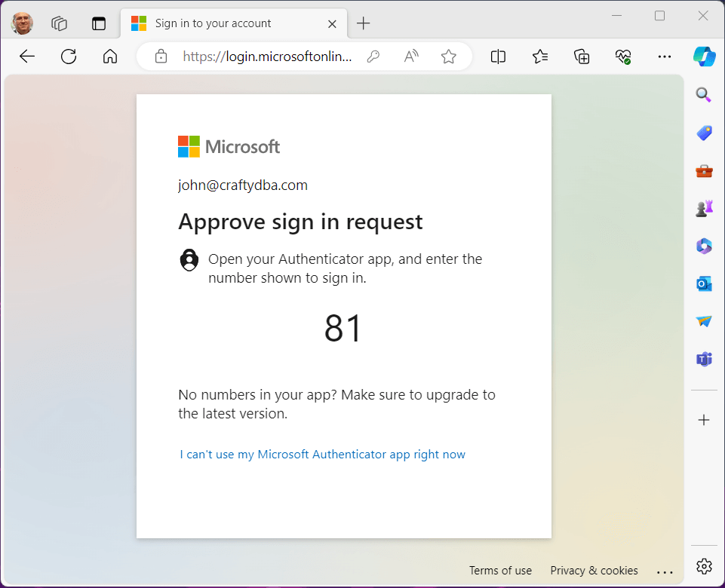Minimize the browser window
The width and height of the screenshot is (725, 588).
(x=616, y=16)
